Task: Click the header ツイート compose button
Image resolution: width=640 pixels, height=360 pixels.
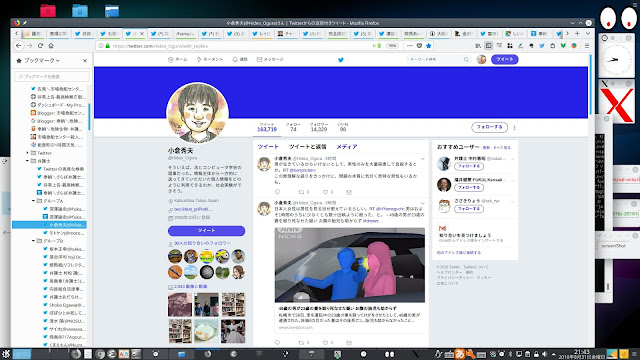Action: click(x=504, y=60)
